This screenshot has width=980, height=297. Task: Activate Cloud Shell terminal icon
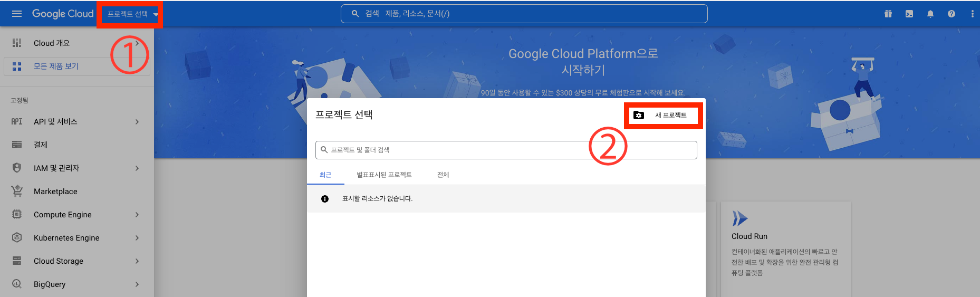pyautogui.click(x=909, y=14)
